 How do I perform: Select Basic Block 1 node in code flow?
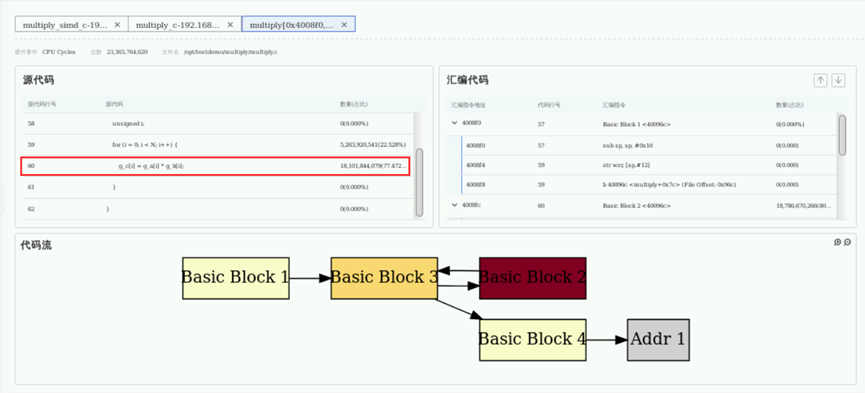pos(236,278)
